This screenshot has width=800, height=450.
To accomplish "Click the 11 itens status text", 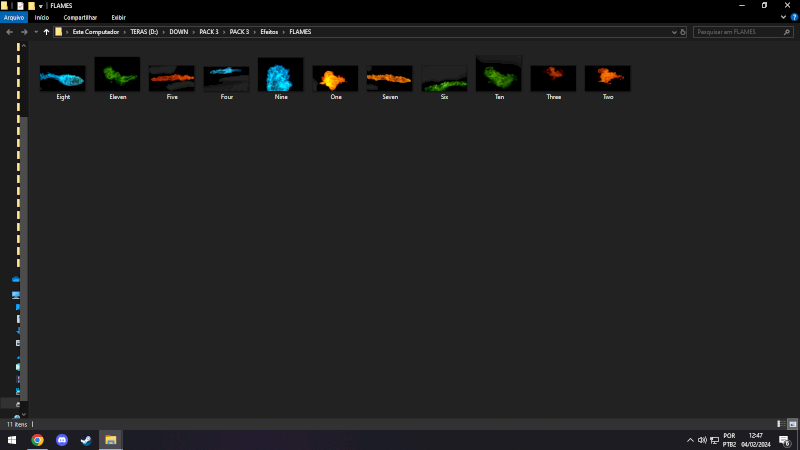I will click(x=17, y=424).
